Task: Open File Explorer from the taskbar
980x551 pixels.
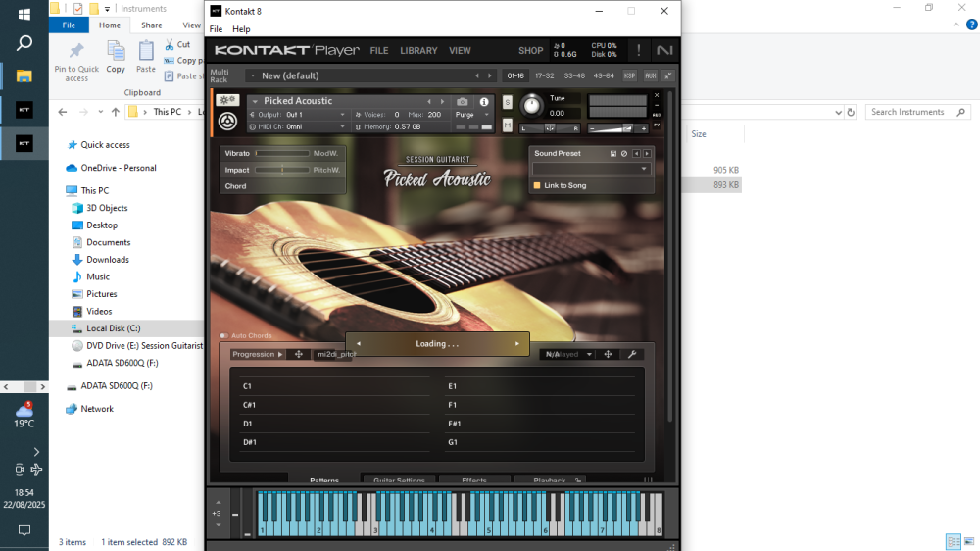Action: tap(24, 76)
